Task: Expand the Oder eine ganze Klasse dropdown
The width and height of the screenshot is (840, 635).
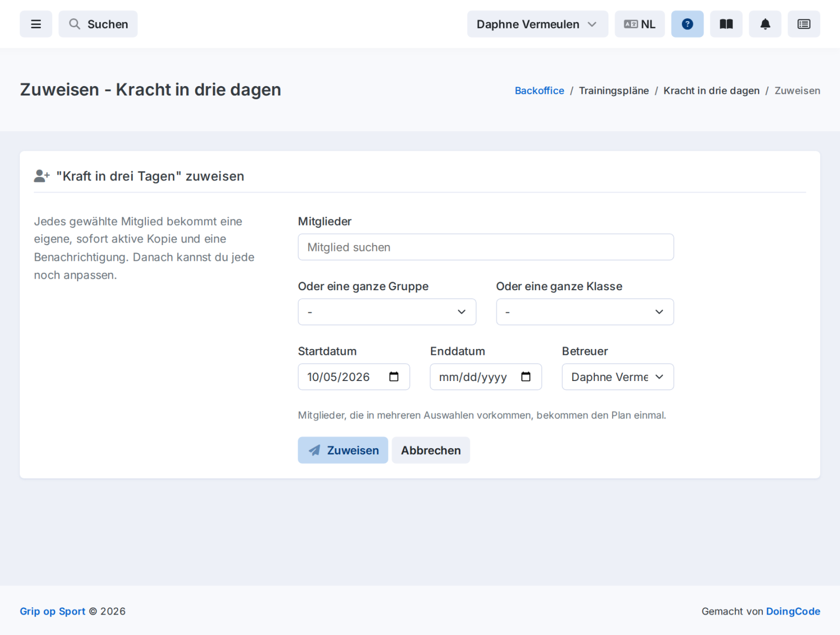Action: click(x=585, y=312)
